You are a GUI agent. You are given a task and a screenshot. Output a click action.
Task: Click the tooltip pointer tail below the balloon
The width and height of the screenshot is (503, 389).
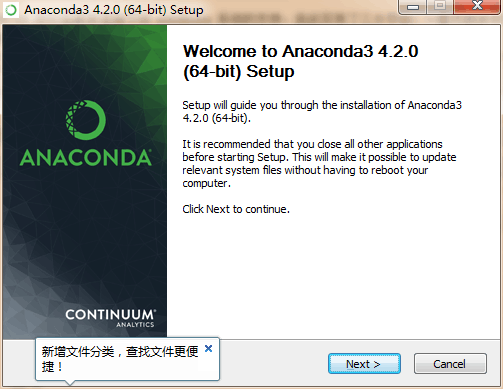pyautogui.click(x=70, y=382)
